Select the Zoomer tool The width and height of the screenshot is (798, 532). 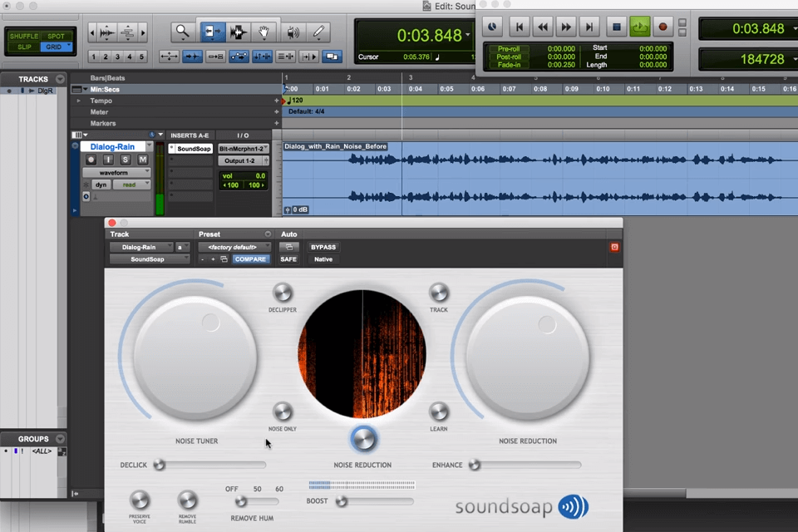click(x=183, y=32)
